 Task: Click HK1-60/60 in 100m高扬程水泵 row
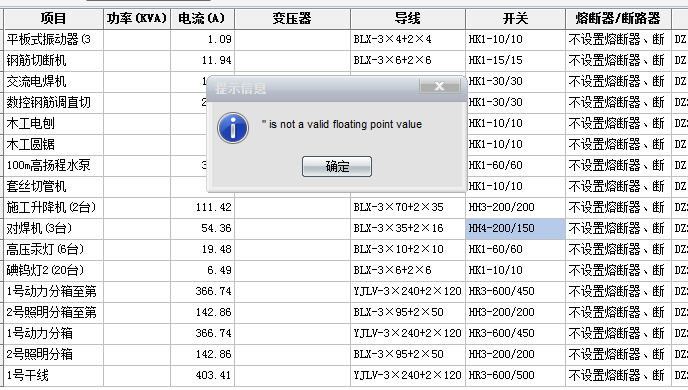tap(515, 166)
